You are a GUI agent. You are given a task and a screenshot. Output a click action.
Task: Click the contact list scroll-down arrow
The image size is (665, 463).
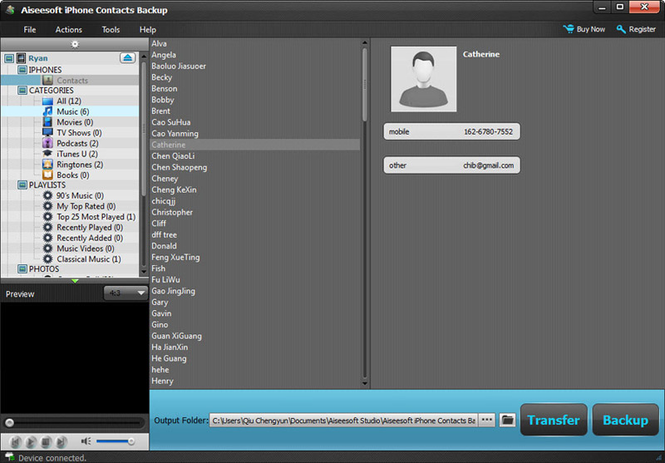point(364,384)
